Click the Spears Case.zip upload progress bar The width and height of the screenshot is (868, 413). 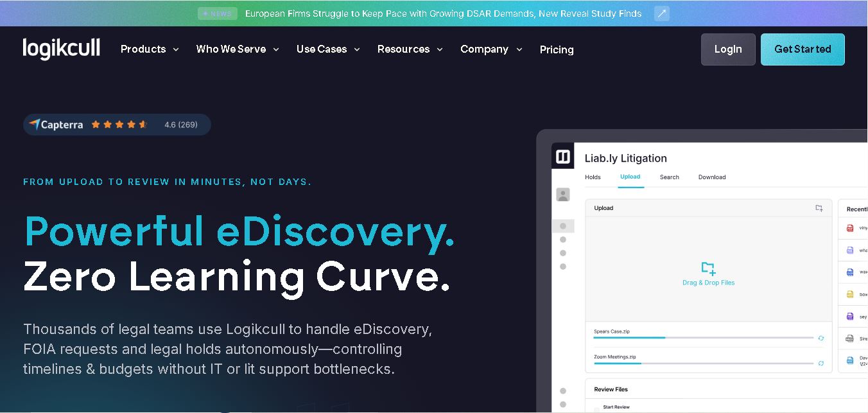coord(704,338)
